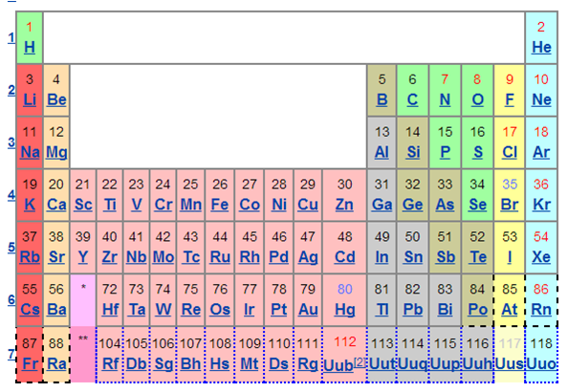Click the Uuo element 118 link
This screenshot has height=392, width=567.
541,363
